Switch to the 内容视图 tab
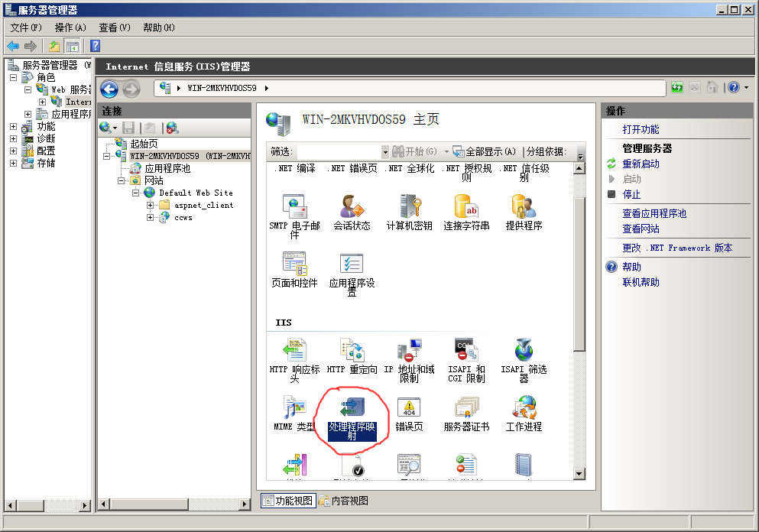This screenshot has width=759, height=532. 344,501
